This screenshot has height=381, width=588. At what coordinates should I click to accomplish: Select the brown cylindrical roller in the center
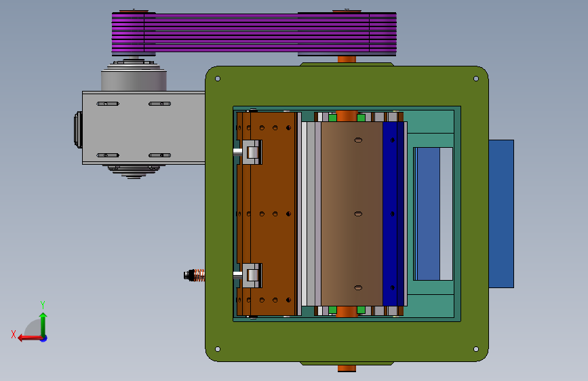tap(352, 214)
